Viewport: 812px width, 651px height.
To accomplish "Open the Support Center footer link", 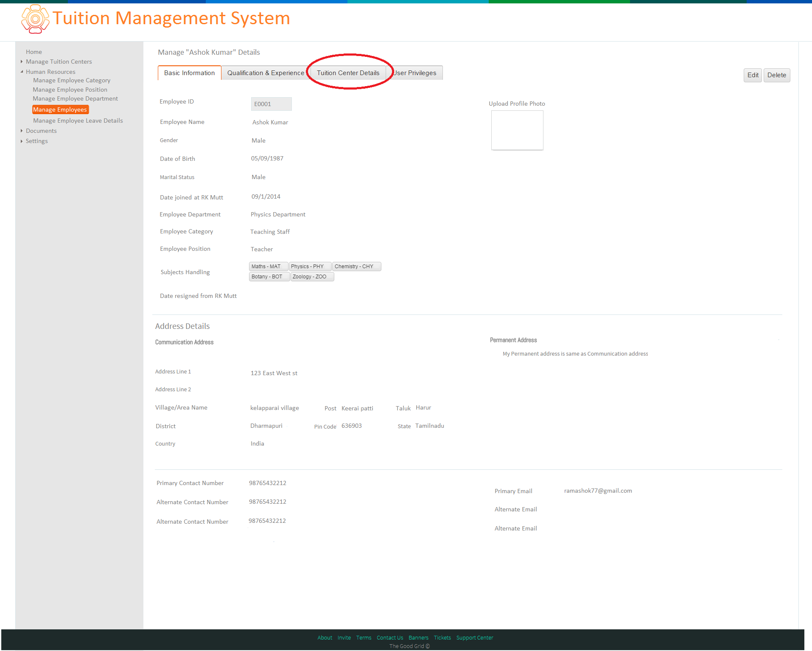I will (475, 638).
